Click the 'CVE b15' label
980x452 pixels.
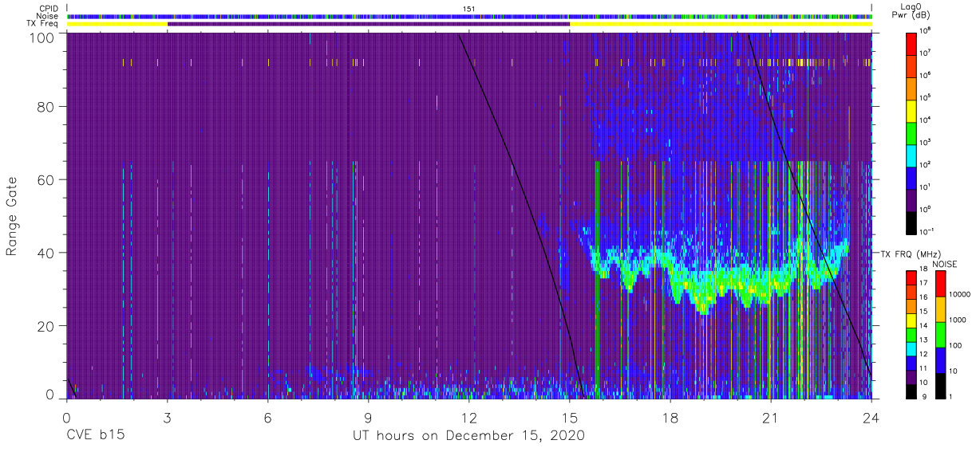(x=95, y=436)
